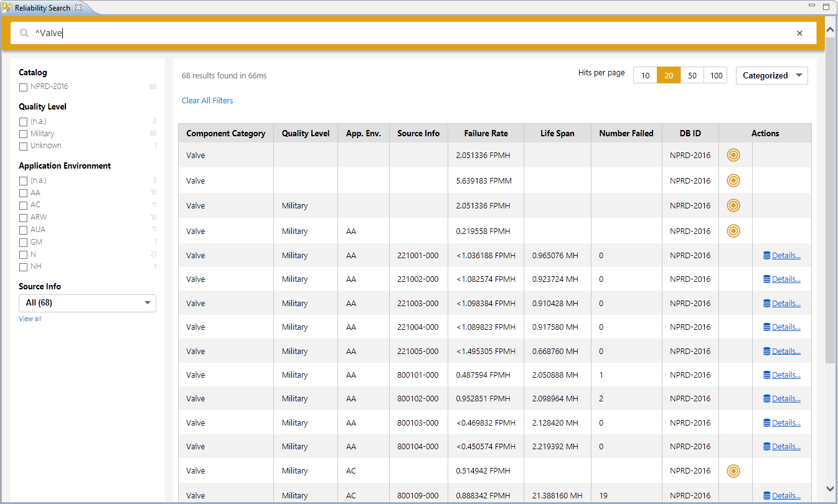Set hits per page to 50

pos(692,76)
